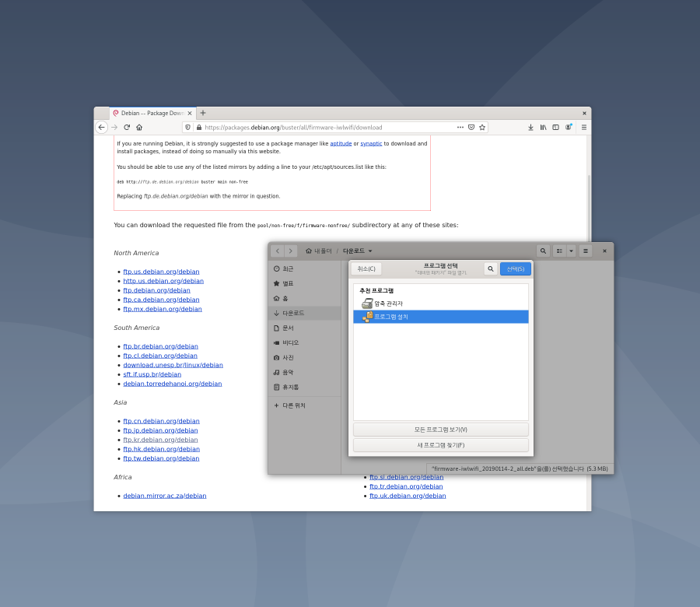Go forward in file manager
This screenshot has height=607, width=700.
click(290, 251)
